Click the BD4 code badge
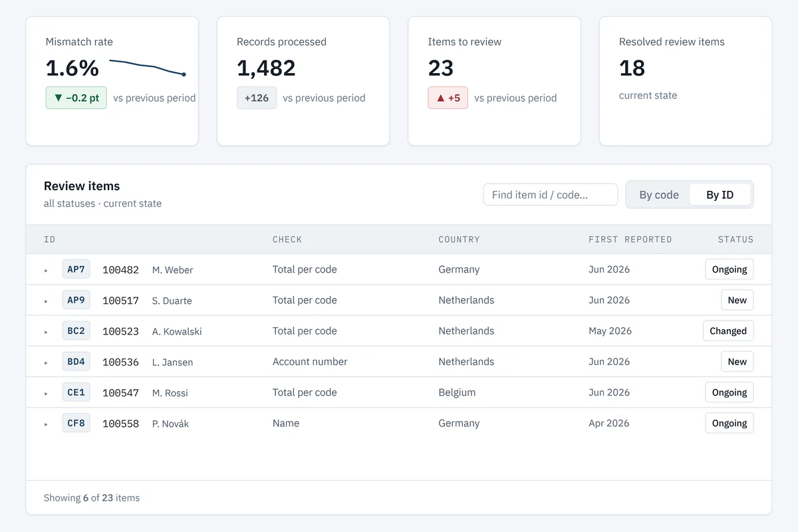 coord(76,362)
